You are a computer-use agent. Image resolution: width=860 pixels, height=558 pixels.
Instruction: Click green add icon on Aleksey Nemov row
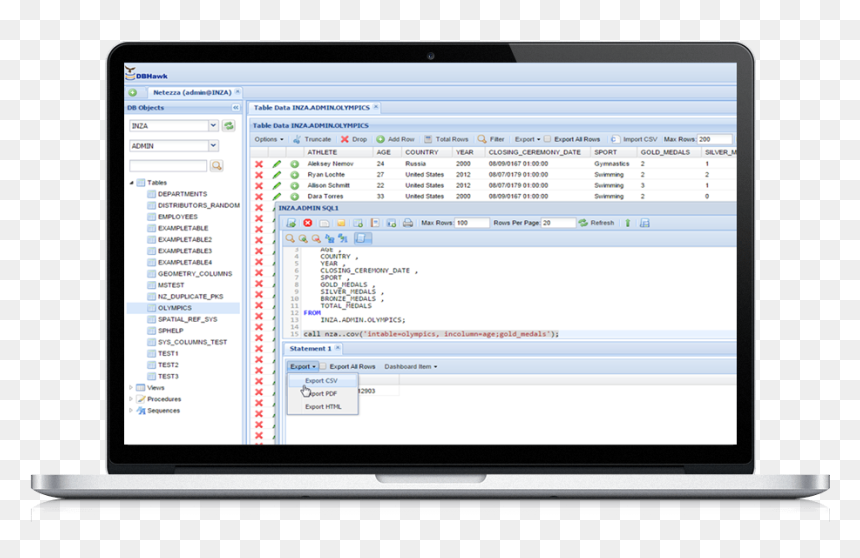[x=295, y=164]
